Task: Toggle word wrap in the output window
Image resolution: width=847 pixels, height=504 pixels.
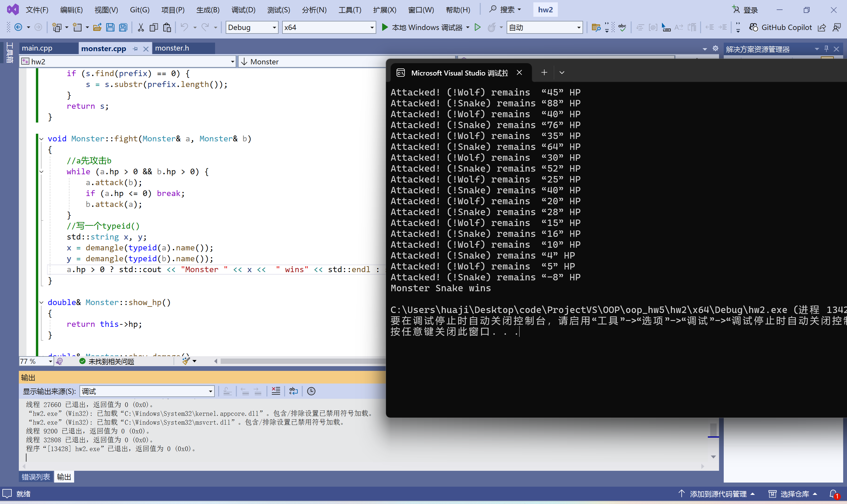Action: pyautogui.click(x=293, y=391)
